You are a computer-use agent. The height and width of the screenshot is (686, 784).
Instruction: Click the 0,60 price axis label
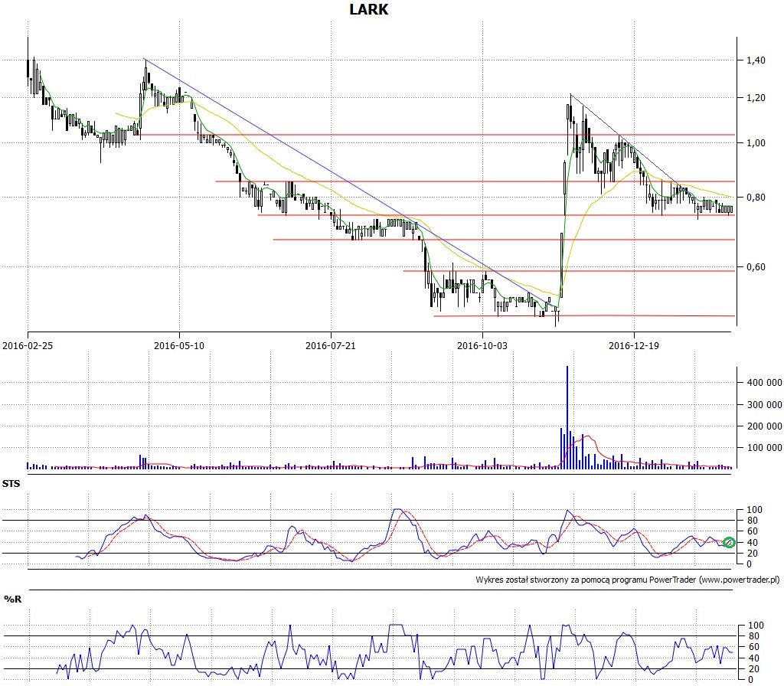coord(756,267)
